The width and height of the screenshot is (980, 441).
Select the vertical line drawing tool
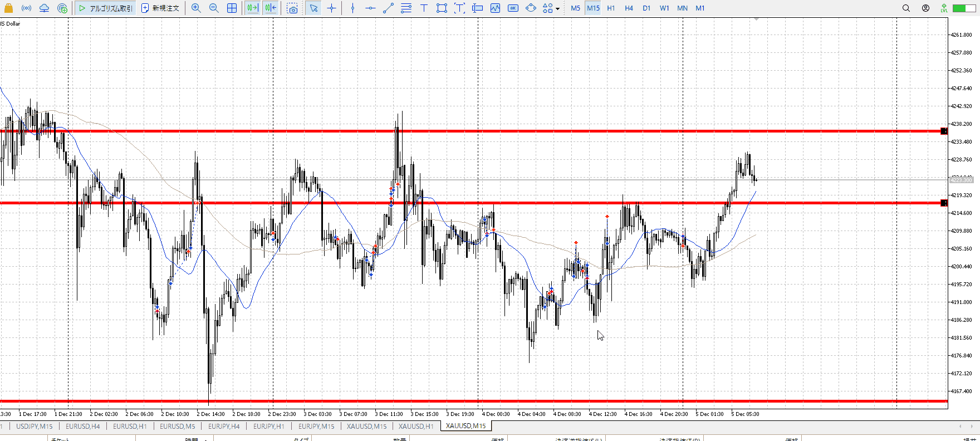point(352,8)
